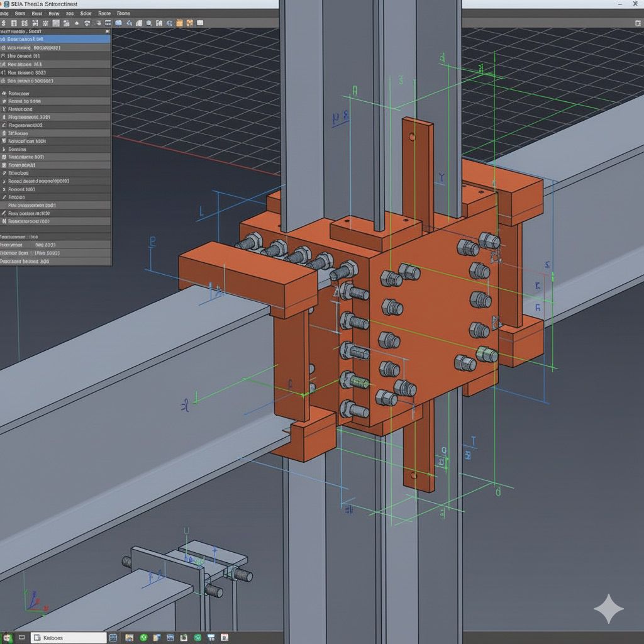Click the small icon in the side panel header
The height and width of the screenshot is (644, 644).
pyautogui.click(x=108, y=31)
